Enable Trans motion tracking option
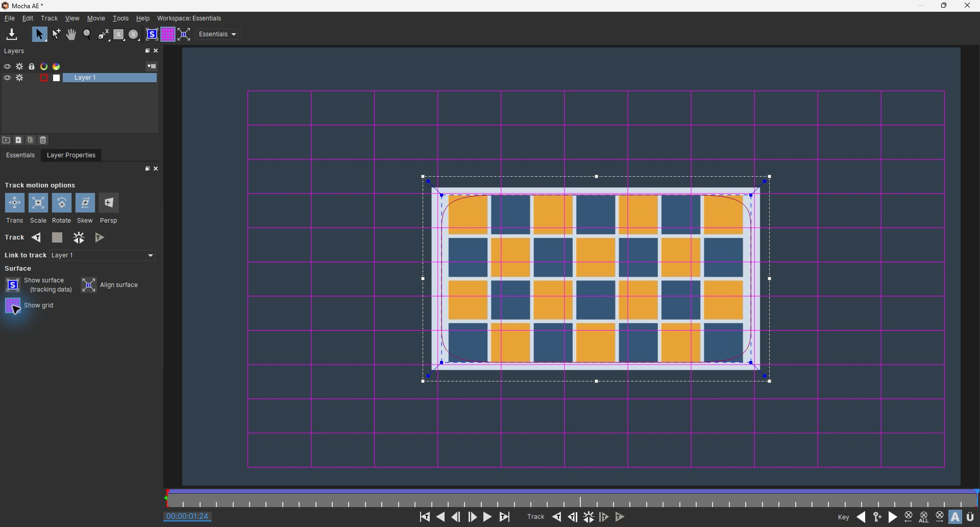Screen dimensions: 980x527 [x=14, y=203]
